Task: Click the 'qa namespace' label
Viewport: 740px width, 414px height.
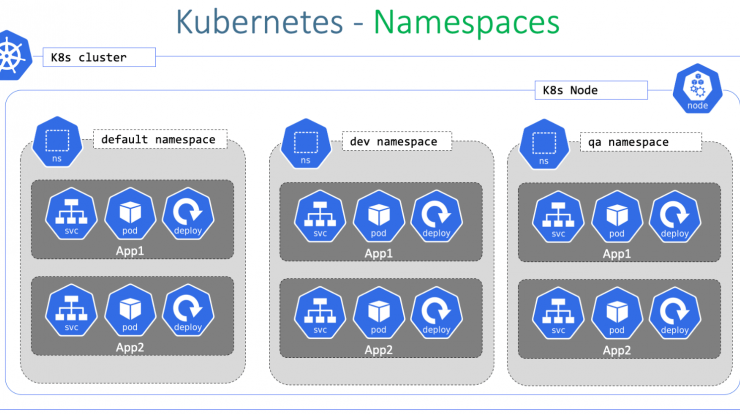Action: click(640, 142)
